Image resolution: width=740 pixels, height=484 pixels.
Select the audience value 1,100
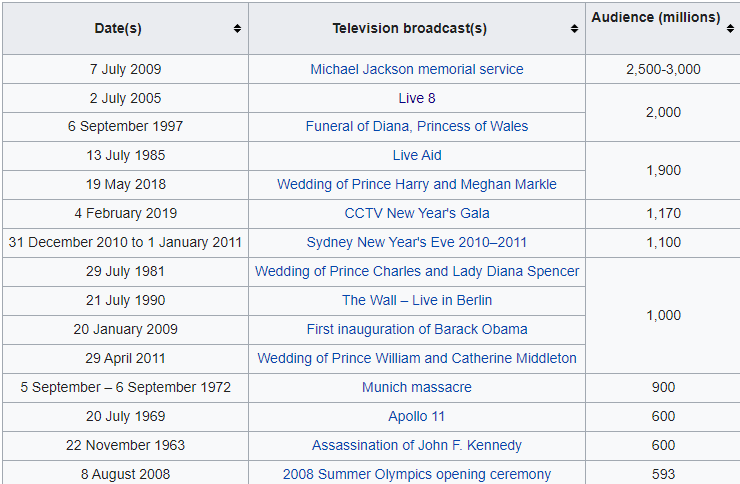tap(663, 242)
